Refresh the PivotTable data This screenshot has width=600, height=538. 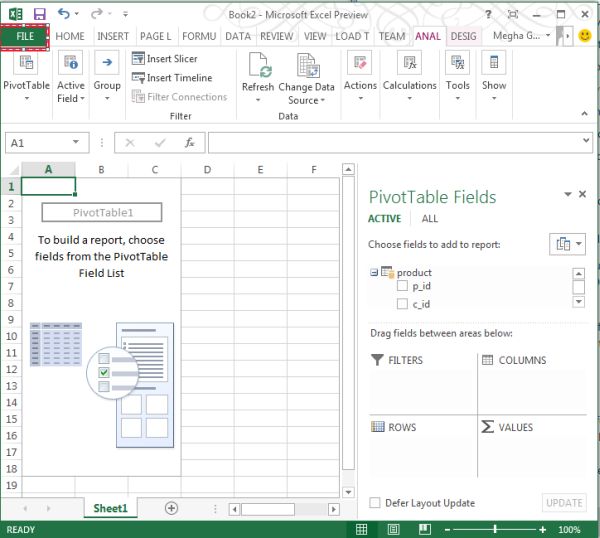click(258, 78)
